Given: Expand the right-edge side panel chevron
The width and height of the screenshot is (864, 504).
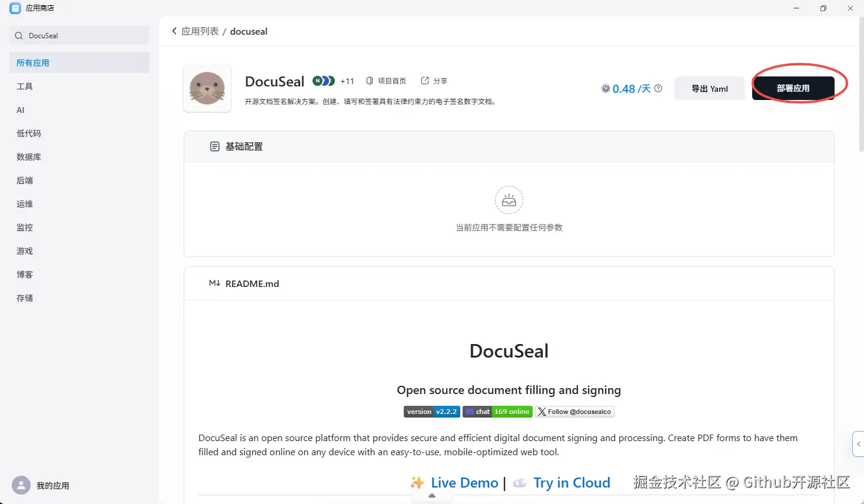Looking at the screenshot, I should point(859,444).
